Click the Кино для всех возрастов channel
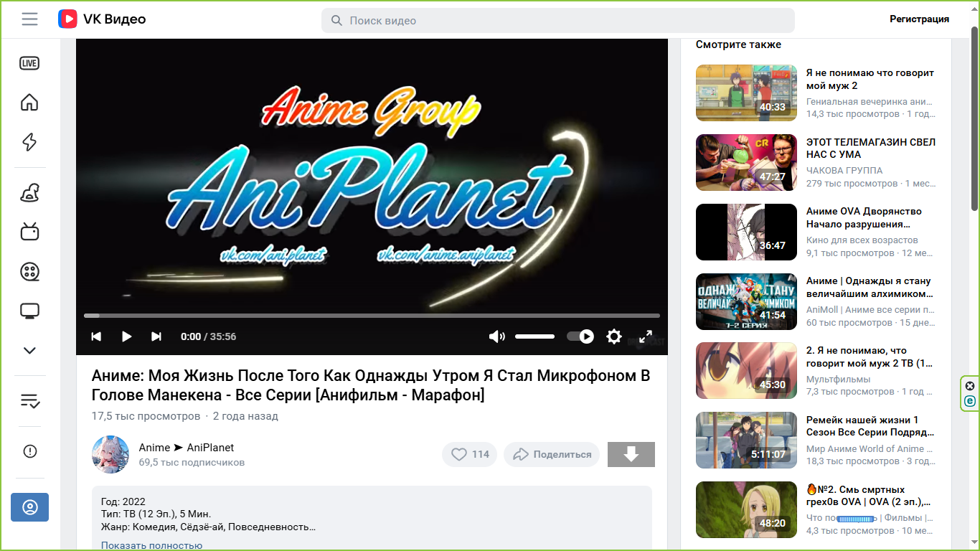This screenshot has height=551, width=980. [x=862, y=240]
